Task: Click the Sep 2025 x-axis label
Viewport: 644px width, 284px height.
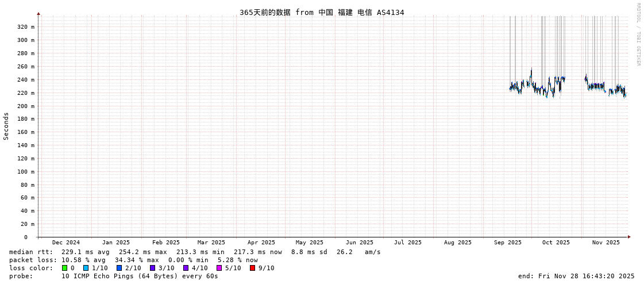Action: coord(508,243)
